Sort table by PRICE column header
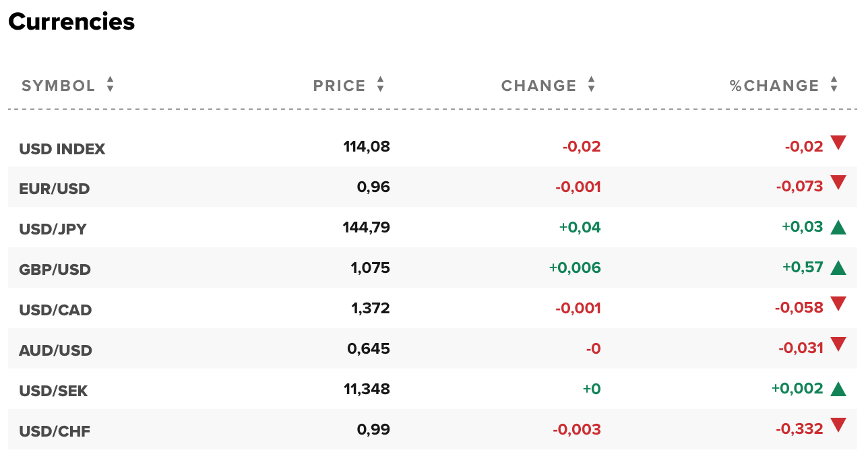 coord(340,86)
